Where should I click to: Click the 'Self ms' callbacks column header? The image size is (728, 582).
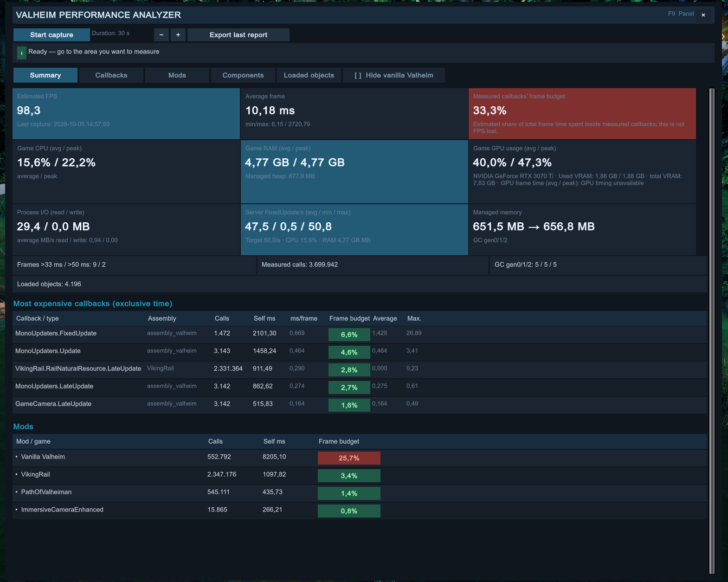(264, 318)
